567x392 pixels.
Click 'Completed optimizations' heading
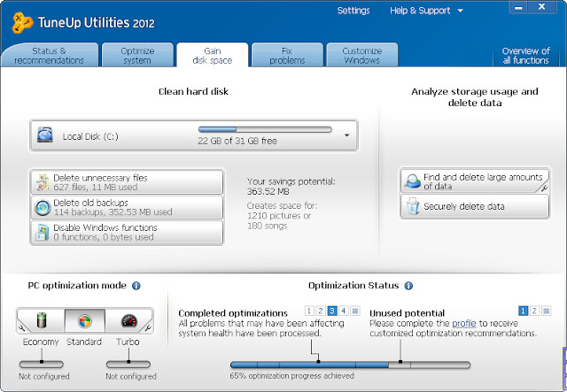233,313
